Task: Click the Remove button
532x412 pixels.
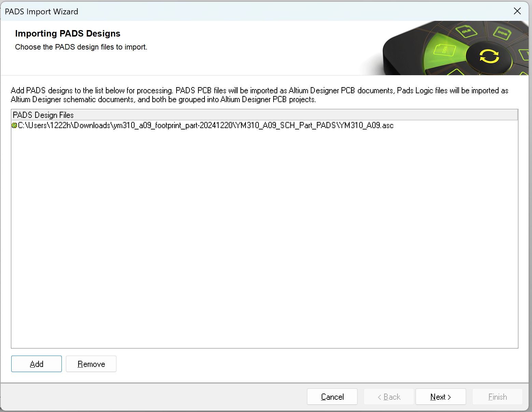Action: (x=91, y=364)
